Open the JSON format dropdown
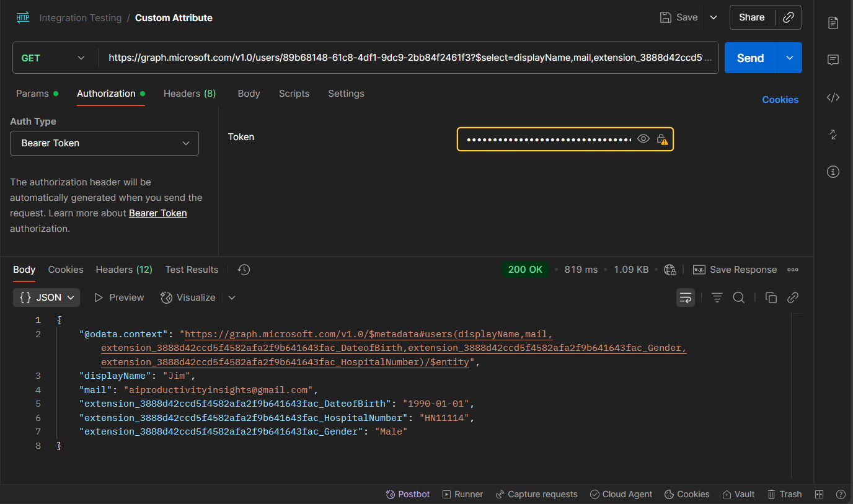The height and width of the screenshot is (504, 853). [x=47, y=298]
